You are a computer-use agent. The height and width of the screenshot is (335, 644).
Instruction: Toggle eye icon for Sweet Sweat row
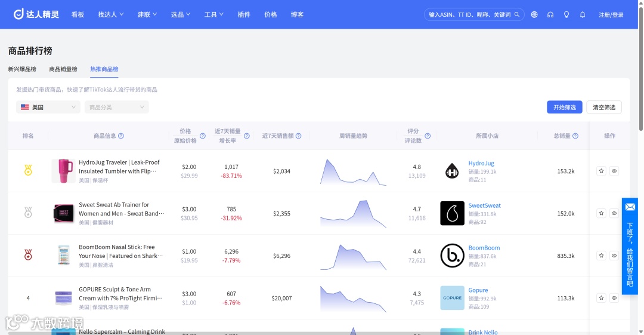(x=614, y=213)
